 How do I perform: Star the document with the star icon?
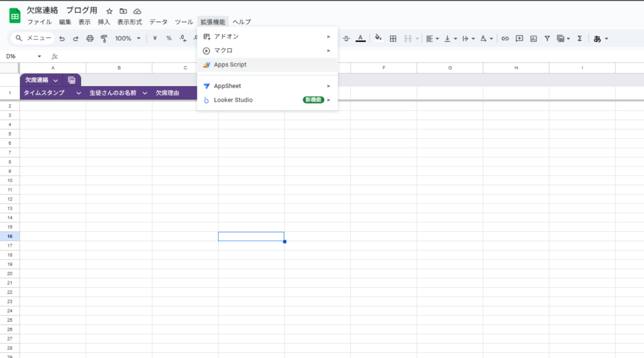click(x=109, y=11)
